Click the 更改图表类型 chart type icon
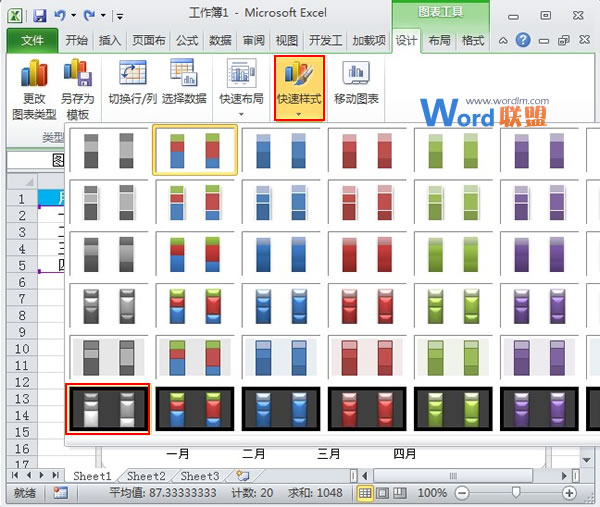Viewport: 600px width, 507px height. tap(34, 75)
